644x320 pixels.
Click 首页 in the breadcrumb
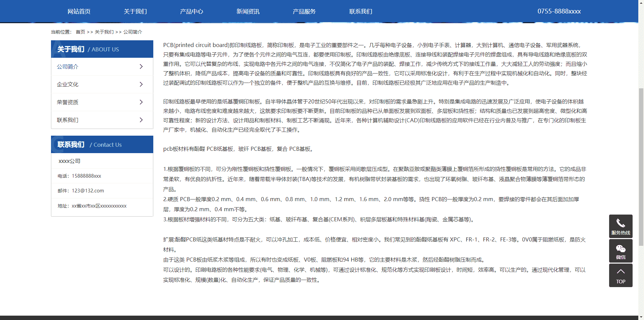80,32
